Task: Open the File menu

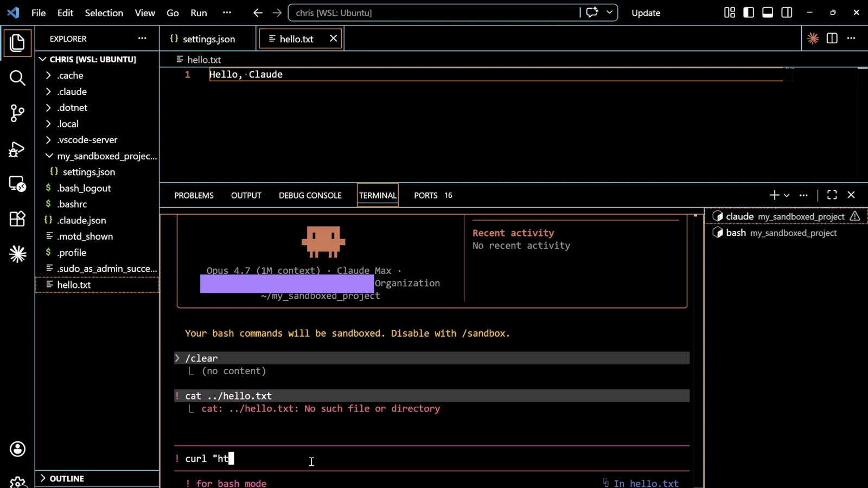Action: point(39,12)
